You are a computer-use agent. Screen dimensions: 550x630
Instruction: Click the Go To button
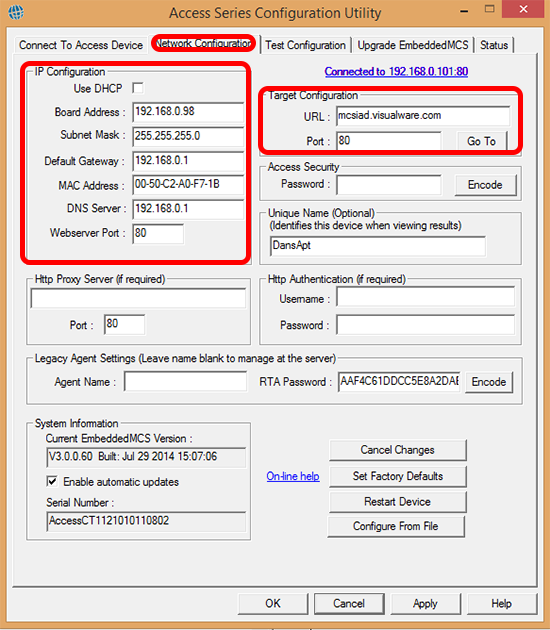(x=482, y=141)
